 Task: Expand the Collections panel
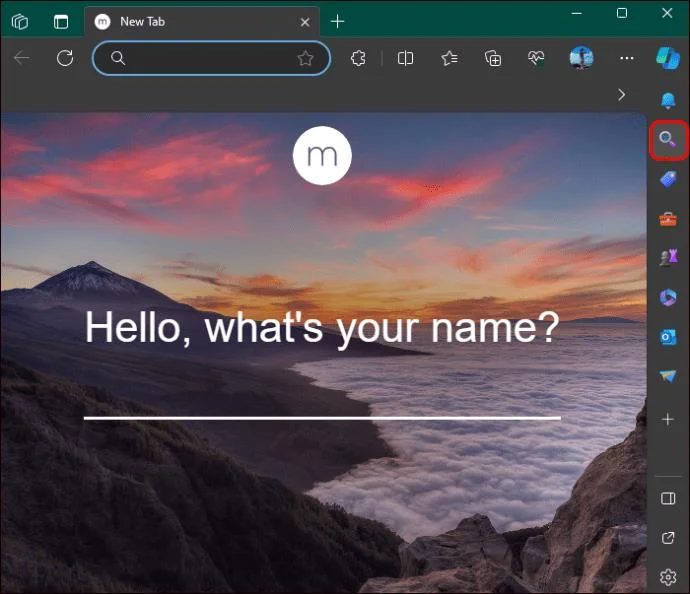pyautogui.click(x=493, y=59)
